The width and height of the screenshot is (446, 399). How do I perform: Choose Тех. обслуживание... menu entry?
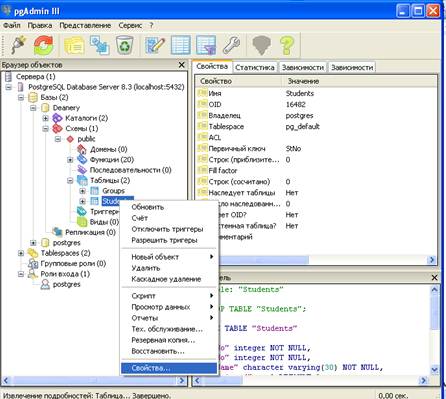169,329
